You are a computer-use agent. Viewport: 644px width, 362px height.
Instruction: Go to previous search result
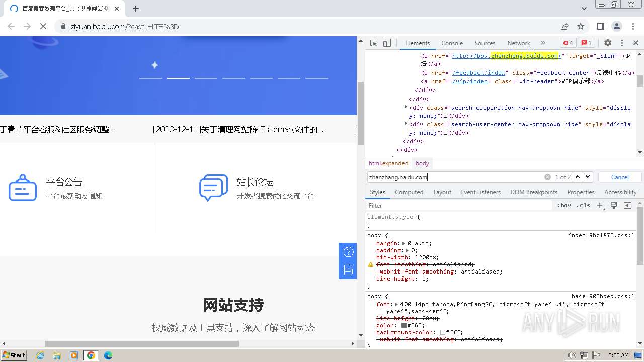click(578, 177)
